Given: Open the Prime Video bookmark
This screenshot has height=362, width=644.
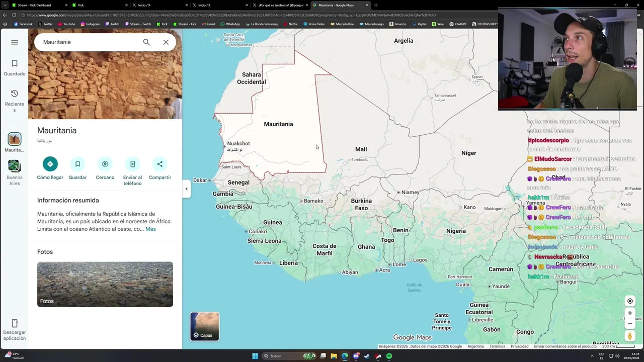Looking at the screenshot, I should (314, 24).
